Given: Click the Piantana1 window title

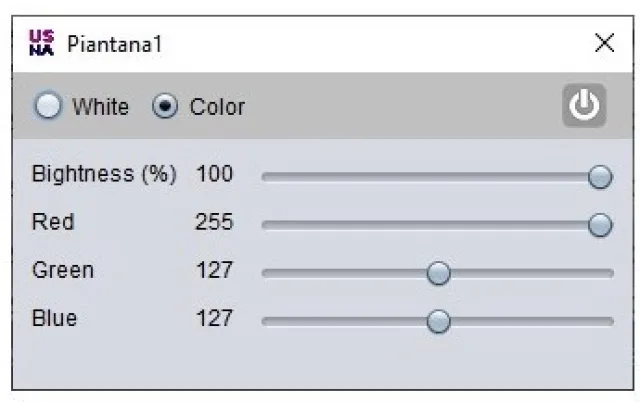Looking at the screenshot, I should [115, 44].
